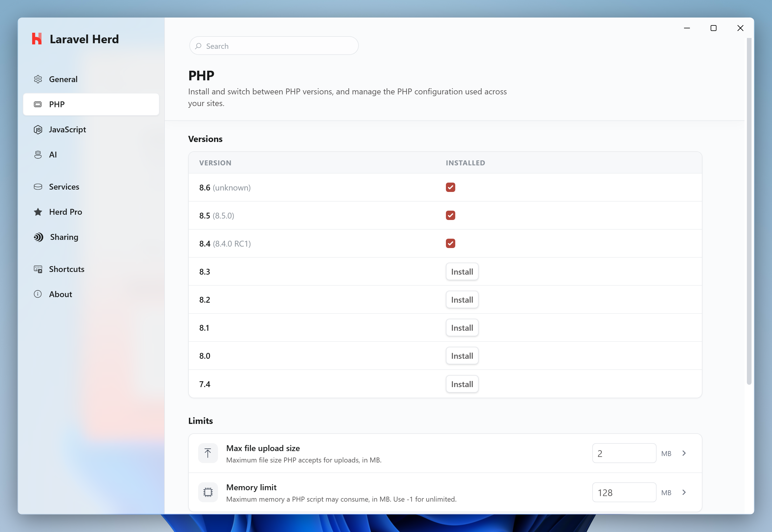Click the PHP chip icon in sidebar
Viewport: 772px width, 532px height.
click(38, 104)
